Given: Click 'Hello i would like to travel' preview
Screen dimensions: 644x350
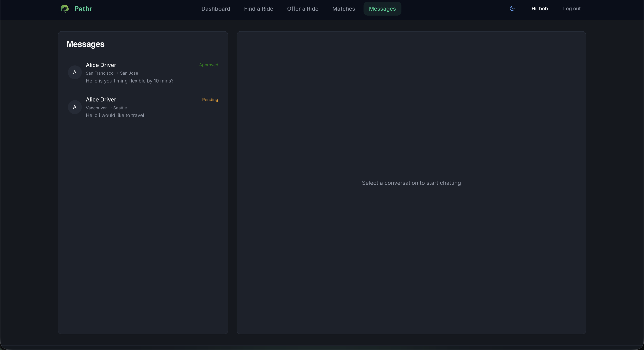Looking at the screenshot, I should 115,115.
